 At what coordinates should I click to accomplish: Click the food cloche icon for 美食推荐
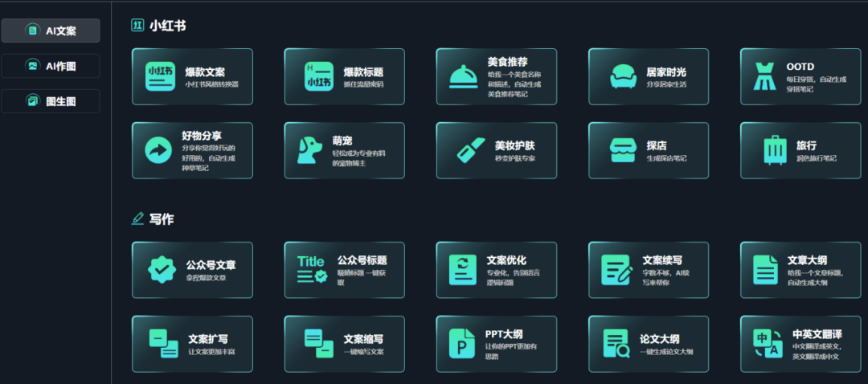464,77
